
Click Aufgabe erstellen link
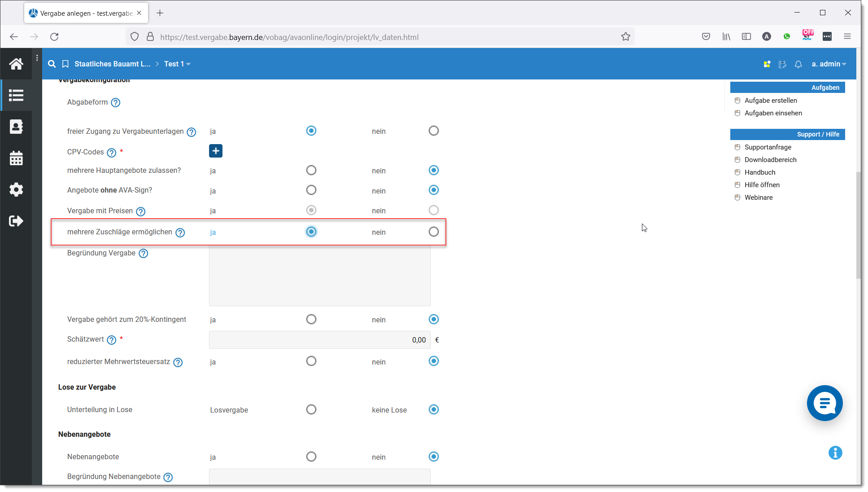coord(771,101)
